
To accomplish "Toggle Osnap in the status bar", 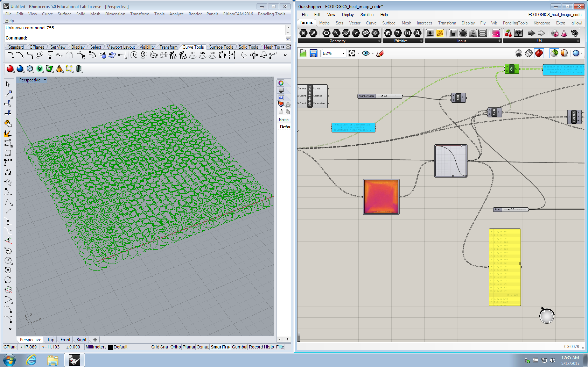I will point(202,347).
